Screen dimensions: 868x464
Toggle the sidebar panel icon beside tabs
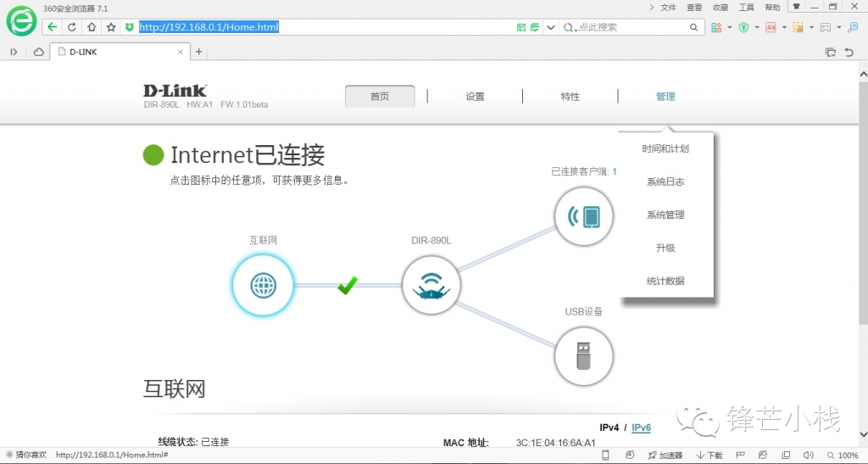point(14,52)
